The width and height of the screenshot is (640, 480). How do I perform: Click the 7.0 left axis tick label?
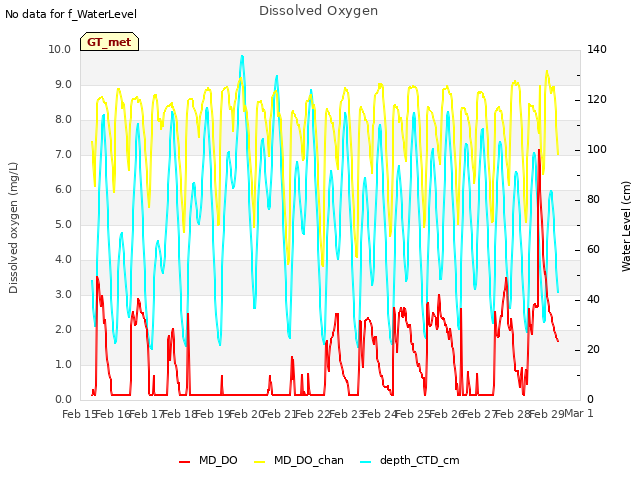[63, 155]
